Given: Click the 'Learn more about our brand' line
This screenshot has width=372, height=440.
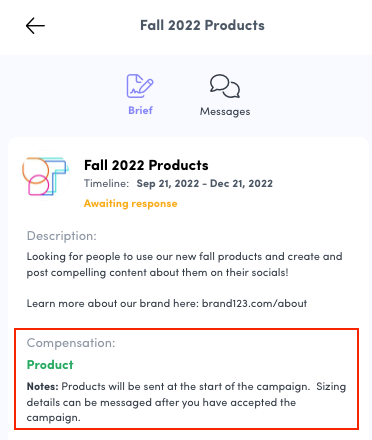Looking at the screenshot, I should coord(167,304).
